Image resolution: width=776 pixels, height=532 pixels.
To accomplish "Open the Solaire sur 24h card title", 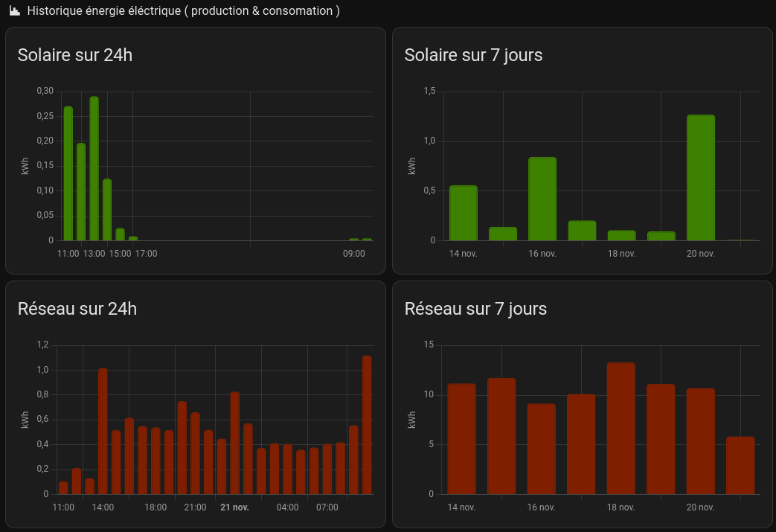I will coord(74,55).
